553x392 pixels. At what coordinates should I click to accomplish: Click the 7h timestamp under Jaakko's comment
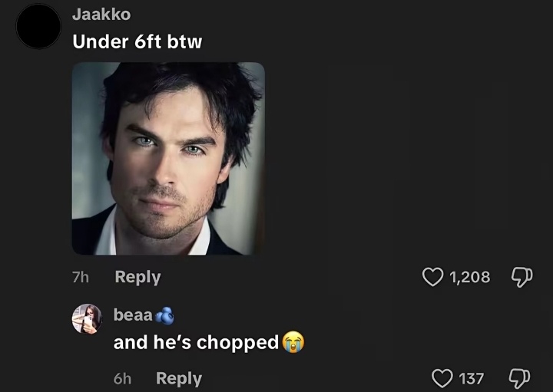pyautogui.click(x=81, y=277)
